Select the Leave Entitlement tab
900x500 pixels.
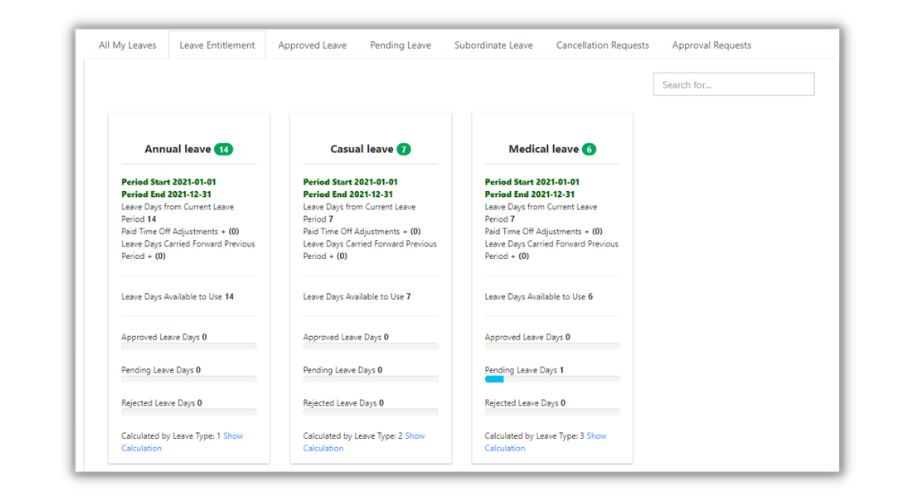pos(217,45)
